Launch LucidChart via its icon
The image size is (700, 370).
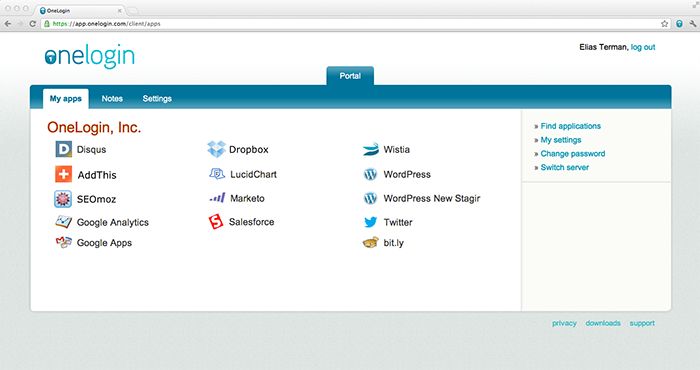click(x=217, y=174)
